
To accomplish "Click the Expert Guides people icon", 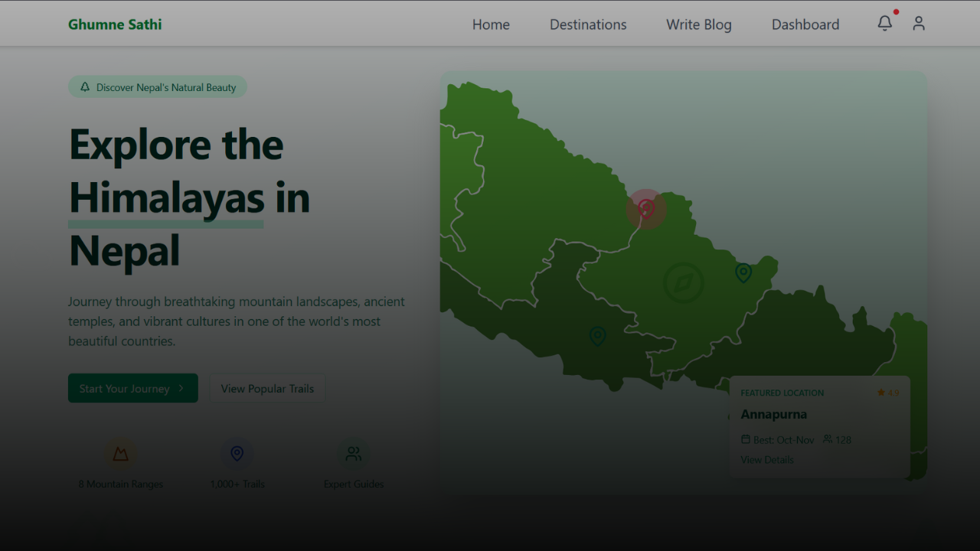I will 353,454.
